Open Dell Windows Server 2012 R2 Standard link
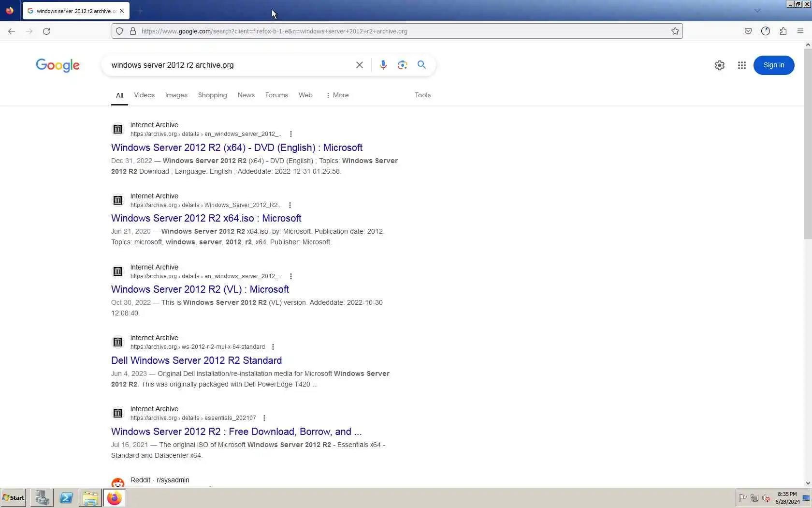 (x=196, y=360)
